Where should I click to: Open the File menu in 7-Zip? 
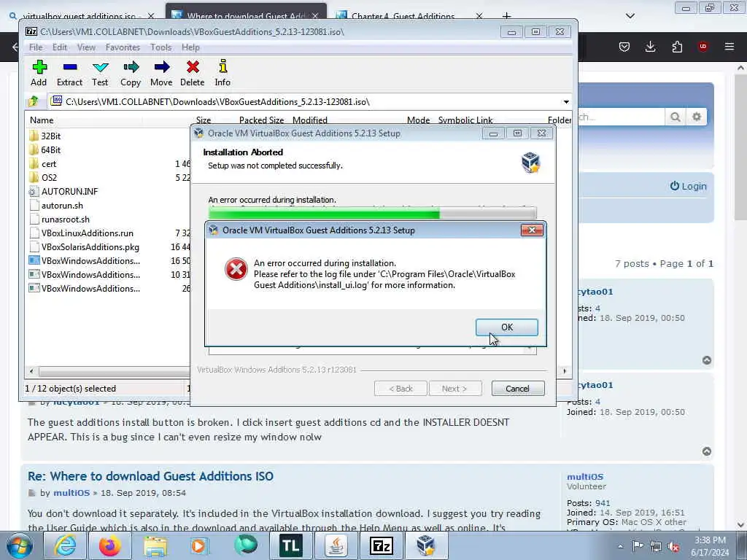(36, 47)
